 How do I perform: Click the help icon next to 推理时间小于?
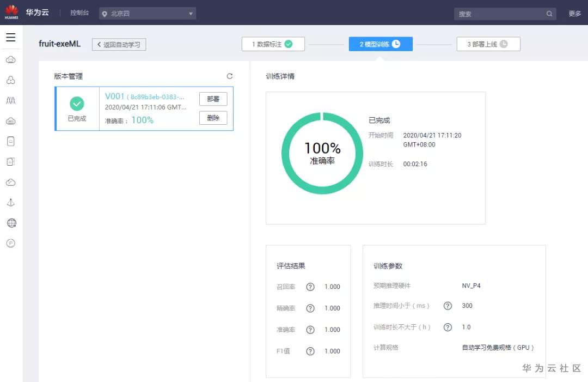pos(448,306)
